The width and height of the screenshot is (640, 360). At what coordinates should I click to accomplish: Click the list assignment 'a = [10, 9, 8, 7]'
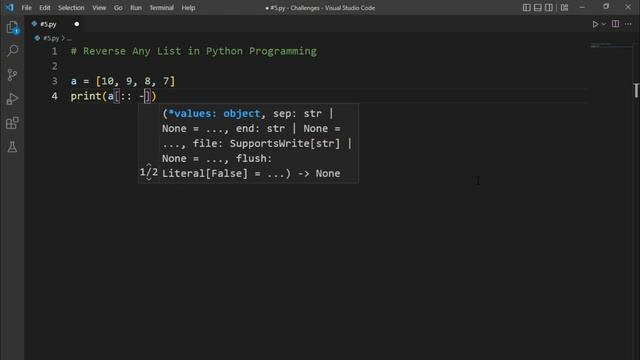click(123, 81)
